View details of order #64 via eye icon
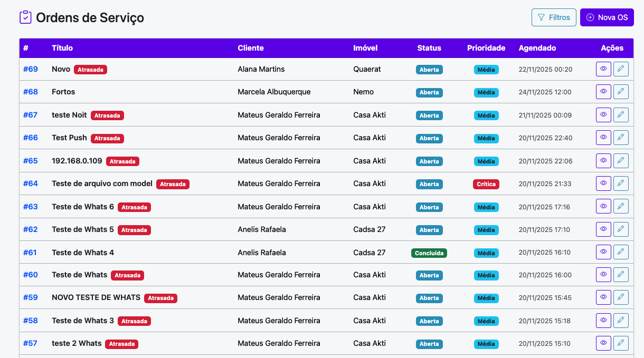This screenshot has width=644, height=358. [603, 183]
